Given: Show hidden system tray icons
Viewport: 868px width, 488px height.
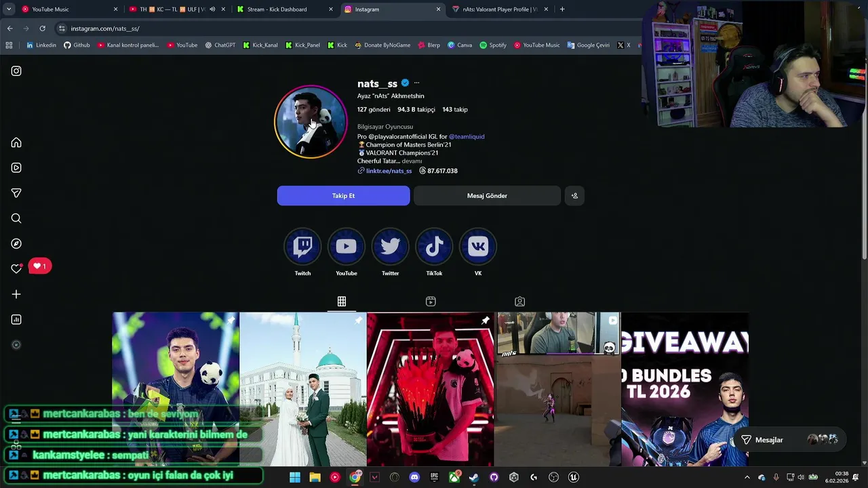Looking at the screenshot, I should (x=747, y=477).
